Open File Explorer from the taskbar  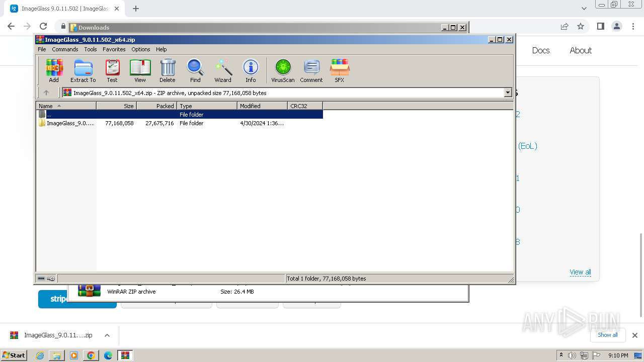[x=57, y=355]
